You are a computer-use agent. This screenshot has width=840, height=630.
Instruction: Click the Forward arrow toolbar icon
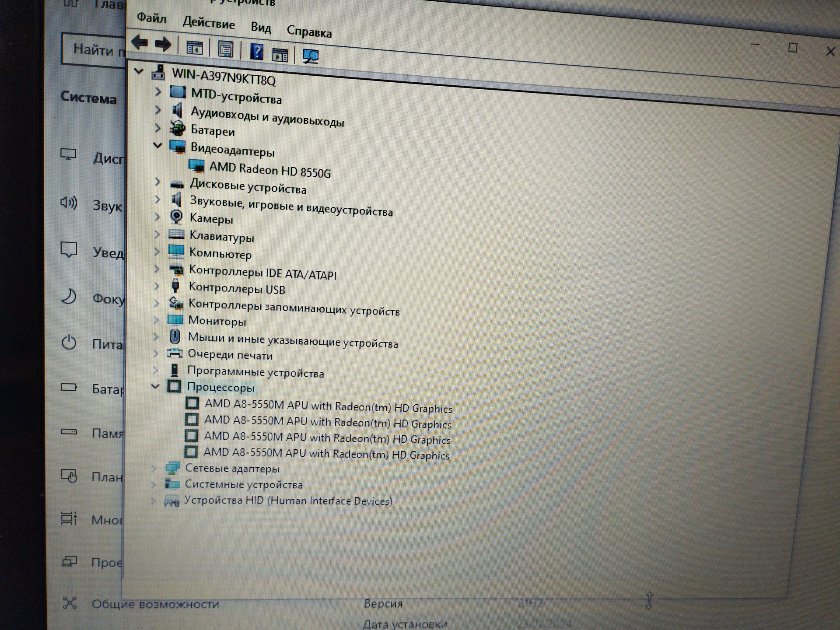(x=163, y=44)
